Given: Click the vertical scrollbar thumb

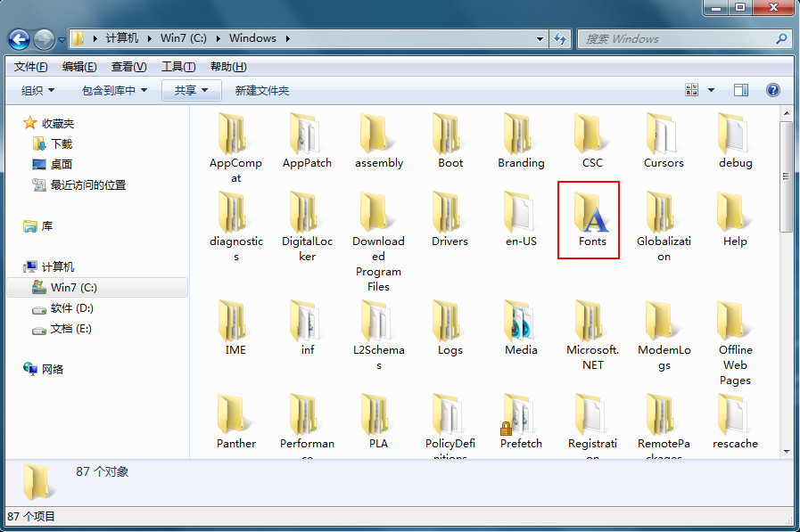Looking at the screenshot, I should (787, 177).
